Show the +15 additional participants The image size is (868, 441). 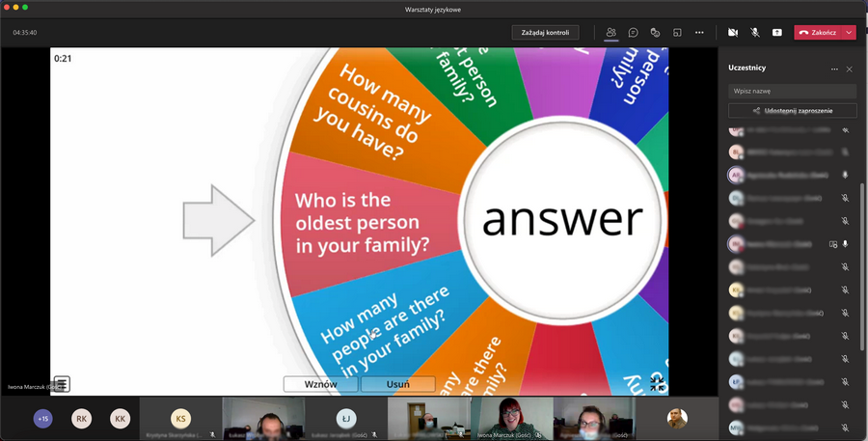[42, 419]
